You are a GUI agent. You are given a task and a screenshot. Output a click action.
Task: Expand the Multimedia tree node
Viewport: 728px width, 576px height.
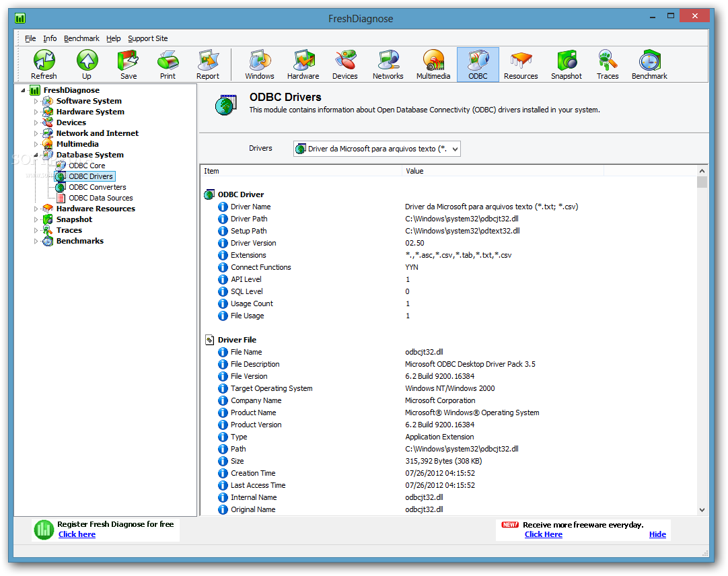pyautogui.click(x=36, y=144)
